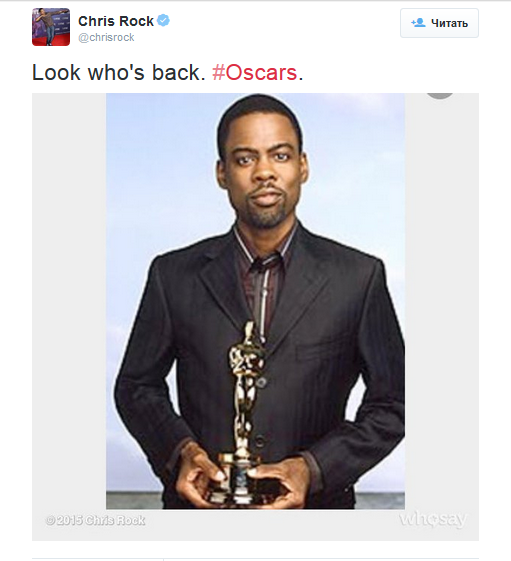
Task: Click the gray left margin of media box
Action: [x=69, y=301]
